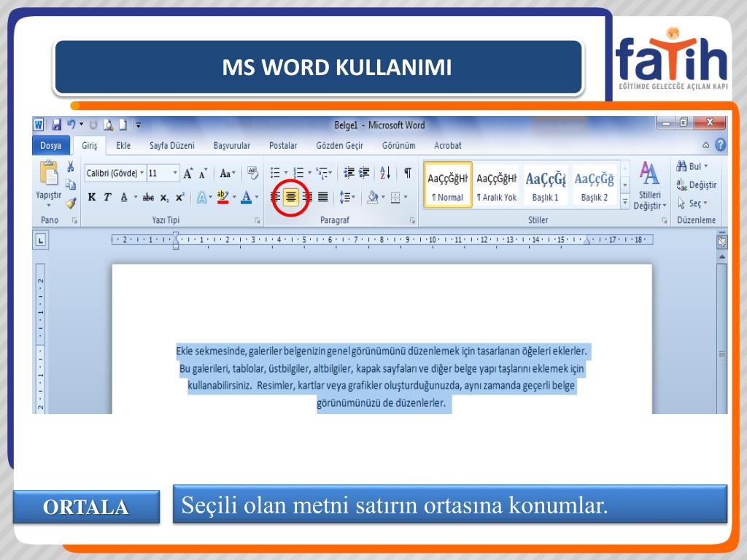Click the Değiştir button
The image size is (747, 560).
coord(697,185)
